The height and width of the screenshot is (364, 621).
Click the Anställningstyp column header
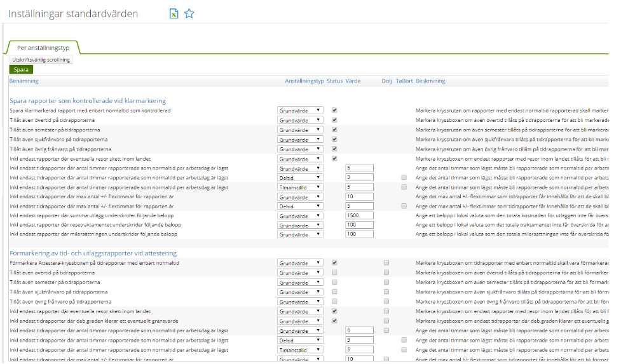[x=304, y=81]
